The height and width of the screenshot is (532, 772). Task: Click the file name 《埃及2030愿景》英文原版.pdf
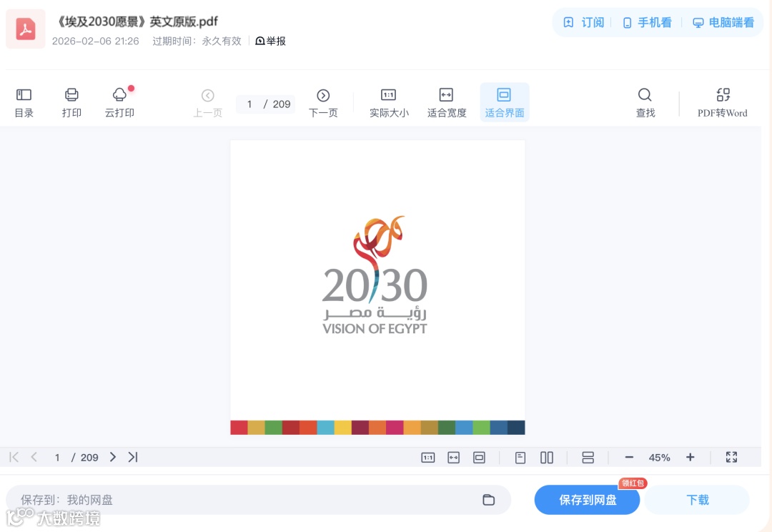(137, 21)
